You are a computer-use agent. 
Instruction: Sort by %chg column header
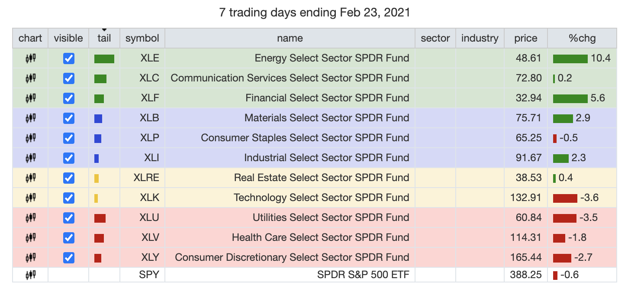tap(582, 38)
